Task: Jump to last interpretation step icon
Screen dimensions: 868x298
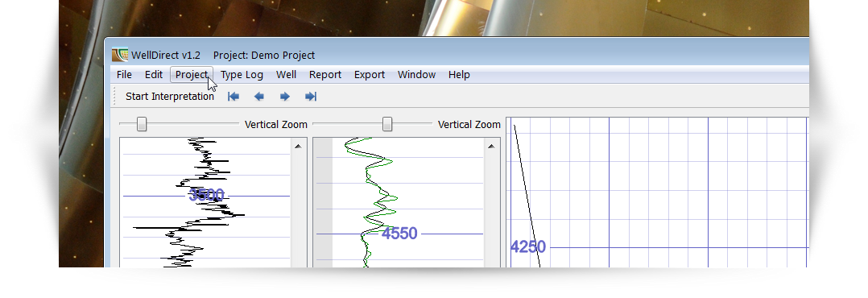Action: (x=311, y=97)
